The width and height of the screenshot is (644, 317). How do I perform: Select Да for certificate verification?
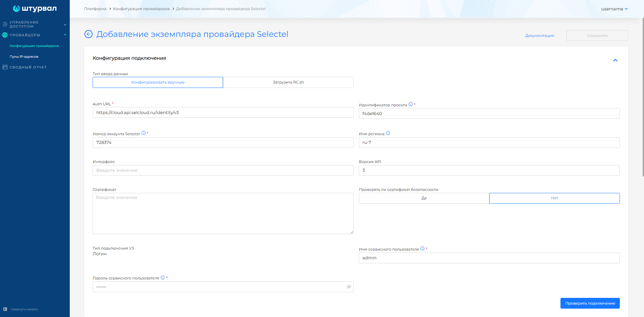[424, 198]
